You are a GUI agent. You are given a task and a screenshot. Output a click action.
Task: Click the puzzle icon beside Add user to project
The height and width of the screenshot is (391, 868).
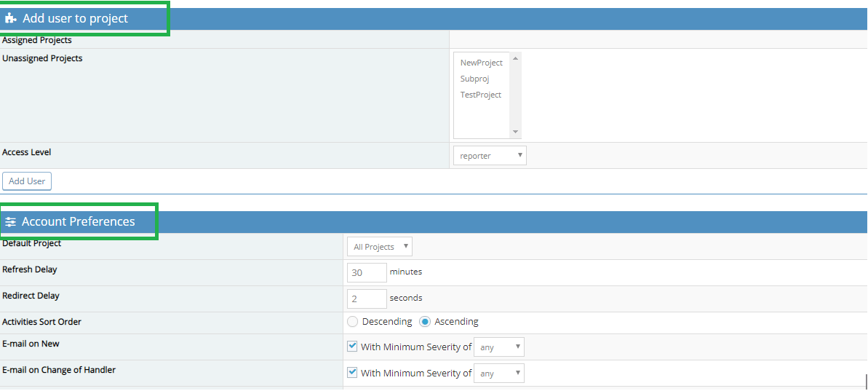point(10,18)
